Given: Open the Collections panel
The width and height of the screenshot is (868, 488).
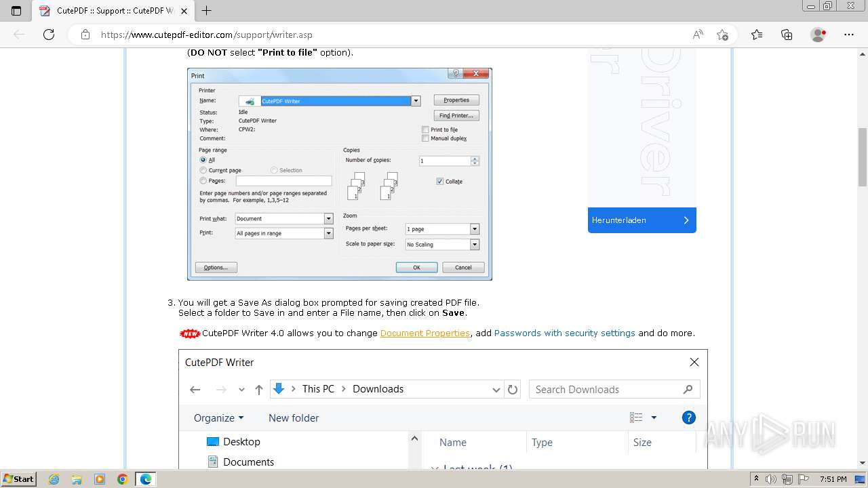Looking at the screenshot, I should pos(787,35).
